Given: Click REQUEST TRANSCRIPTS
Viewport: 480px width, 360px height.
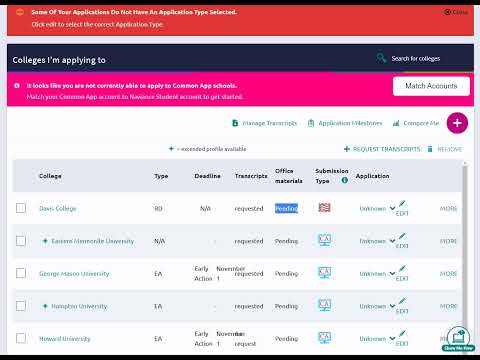Looking at the screenshot, I should (x=382, y=149).
